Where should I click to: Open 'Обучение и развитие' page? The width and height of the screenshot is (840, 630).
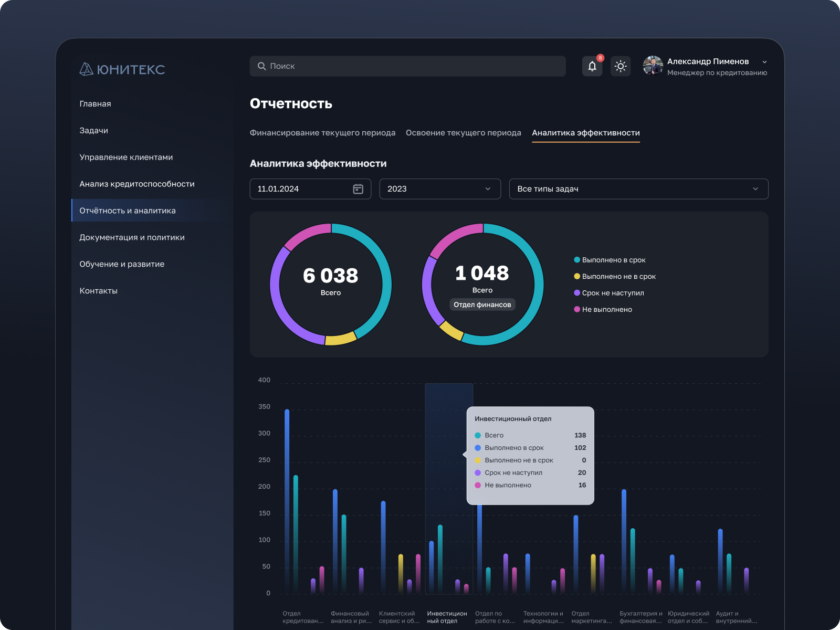(122, 264)
